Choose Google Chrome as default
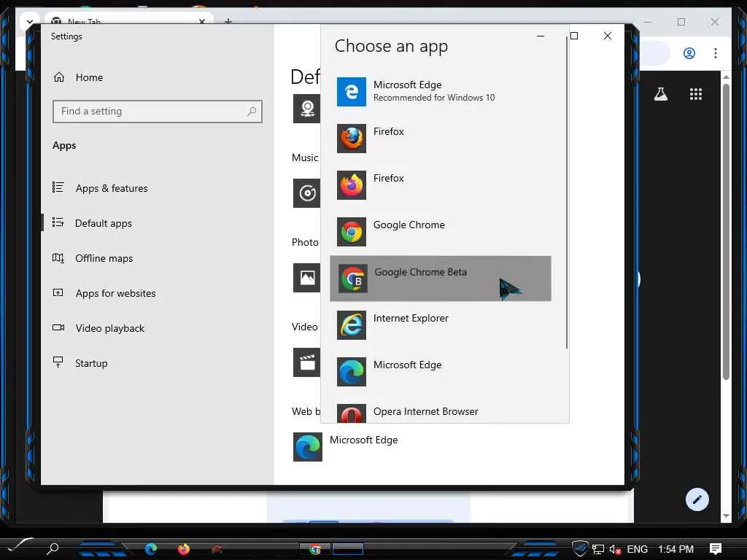 click(440, 231)
